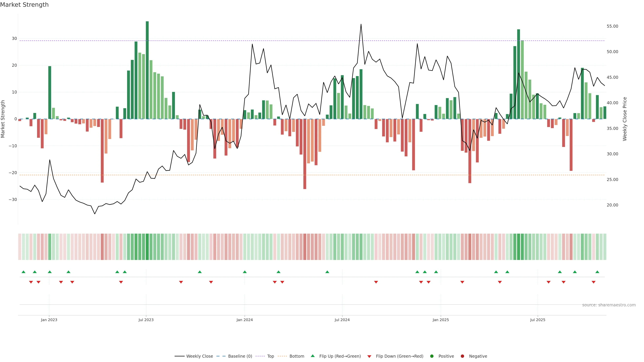Click the last red flip-down triangle marker

click(x=594, y=282)
